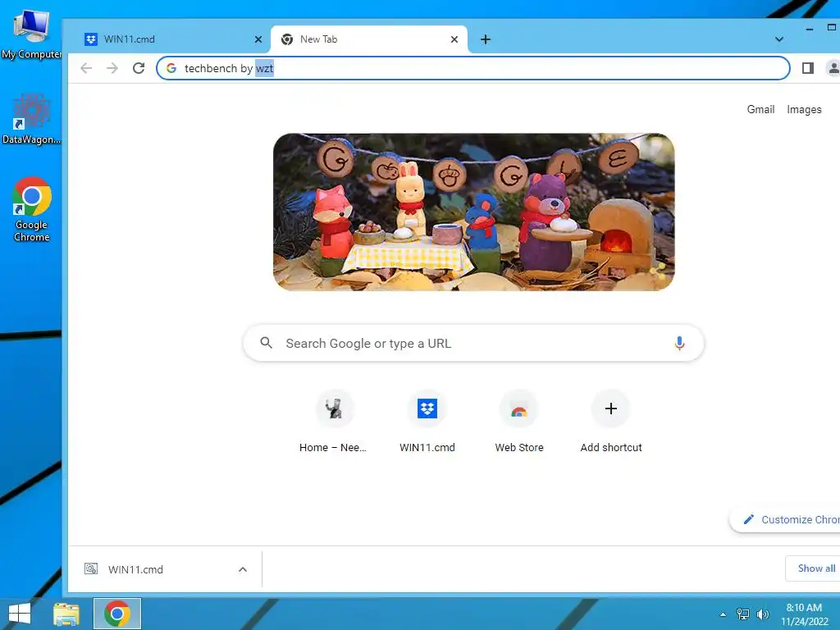Show hidden system tray icons
This screenshot has height=630, width=840.
point(723,614)
